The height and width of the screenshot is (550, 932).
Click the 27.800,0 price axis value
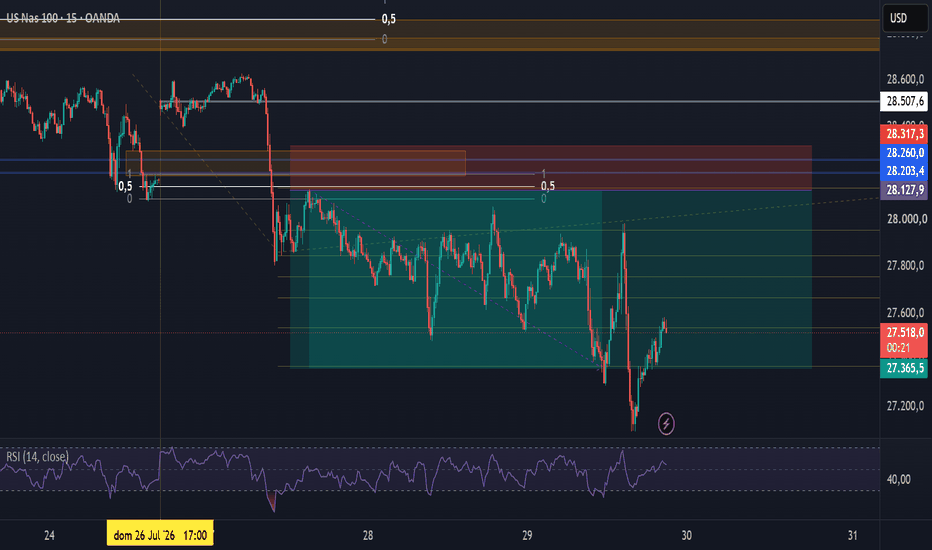[x=905, y=265]
